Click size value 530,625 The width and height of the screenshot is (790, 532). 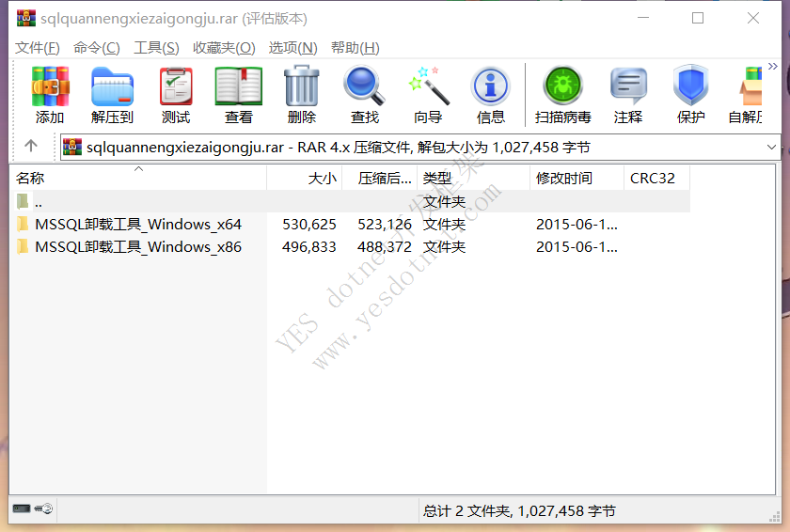[x=308, y=224]
